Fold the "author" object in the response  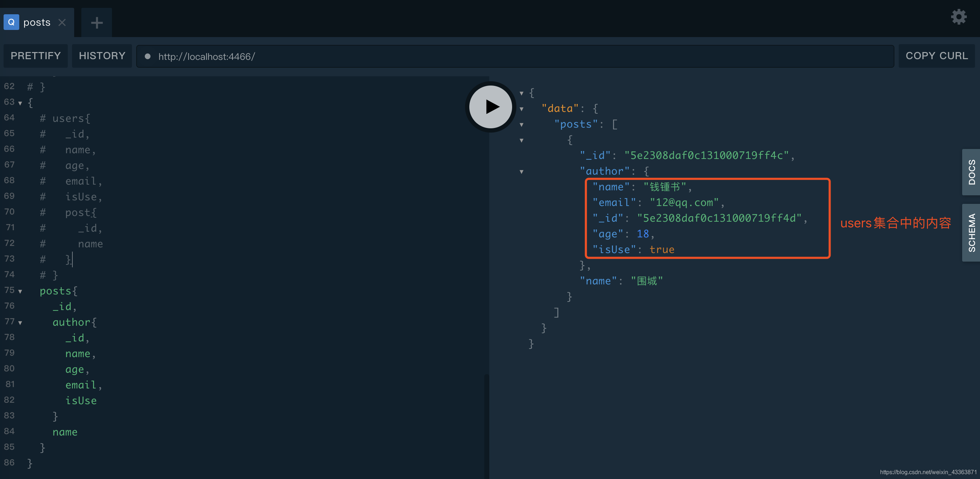522,172
